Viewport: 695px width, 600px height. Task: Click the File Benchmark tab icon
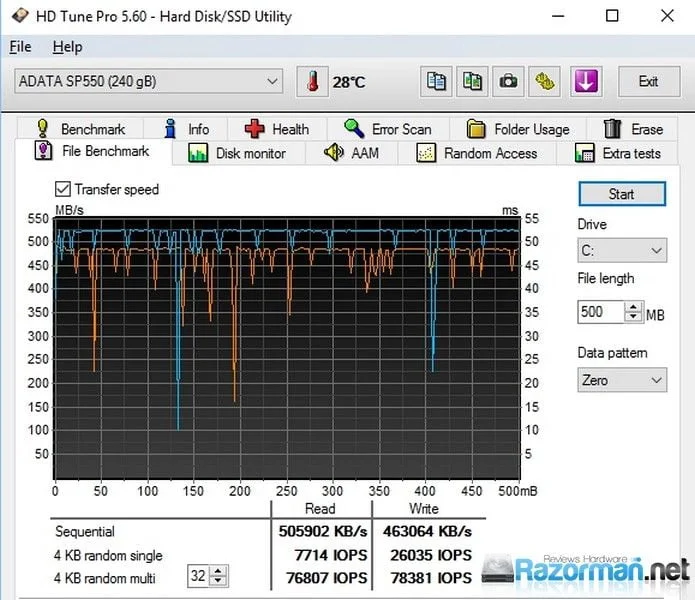[43, 151]
